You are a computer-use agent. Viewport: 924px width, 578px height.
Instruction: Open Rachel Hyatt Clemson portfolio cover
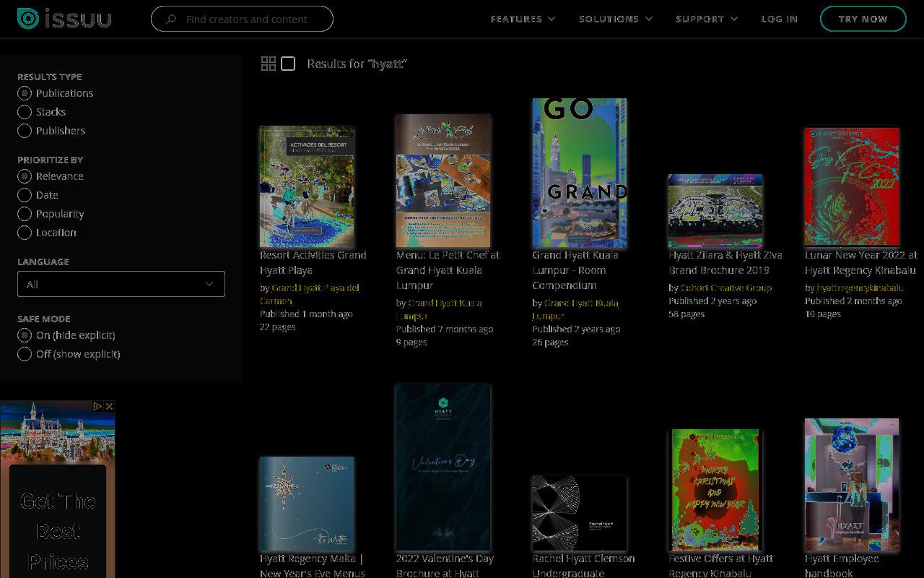click(x=580, y=513)
